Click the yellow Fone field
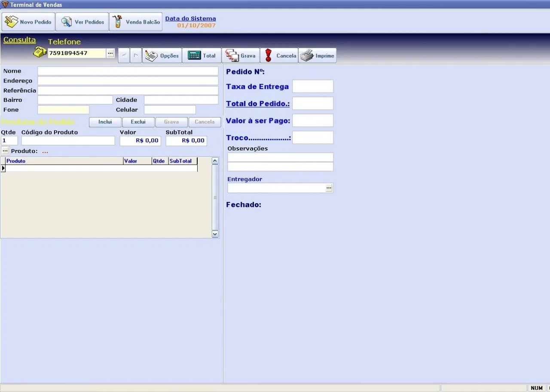This screenshot has width=550, height=392. 64,110
